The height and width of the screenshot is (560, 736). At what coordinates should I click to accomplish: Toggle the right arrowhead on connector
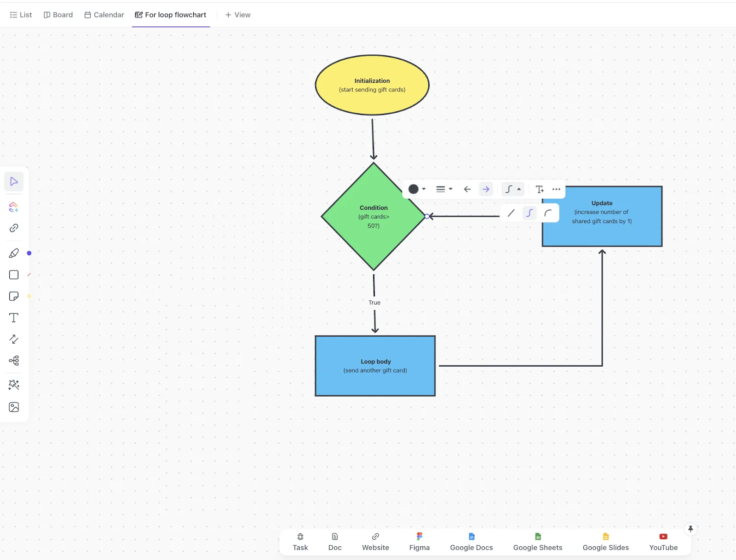pos(486,189)
